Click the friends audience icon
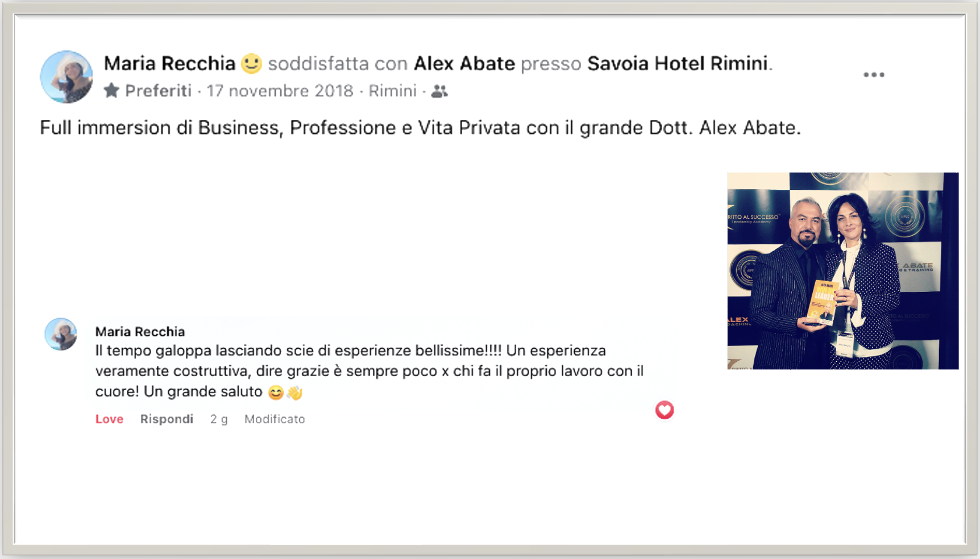 [439, 91]
